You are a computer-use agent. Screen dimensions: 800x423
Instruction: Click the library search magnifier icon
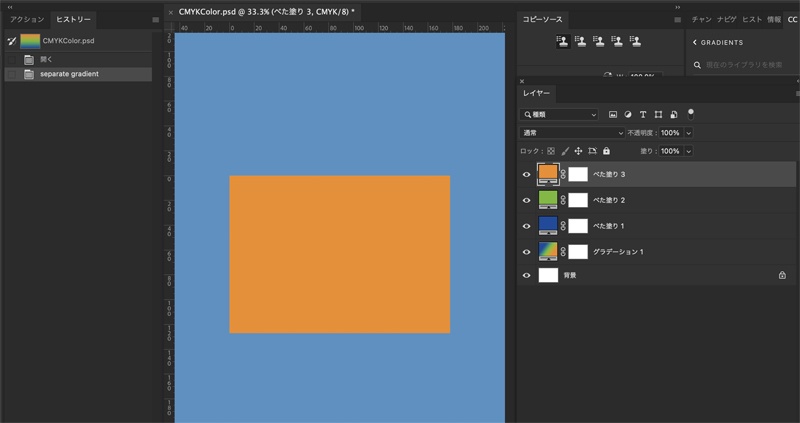click(697, 65)
